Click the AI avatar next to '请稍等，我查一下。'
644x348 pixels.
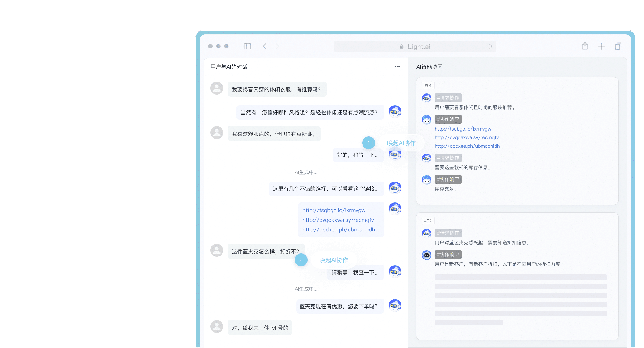click(x=395, y=272)
